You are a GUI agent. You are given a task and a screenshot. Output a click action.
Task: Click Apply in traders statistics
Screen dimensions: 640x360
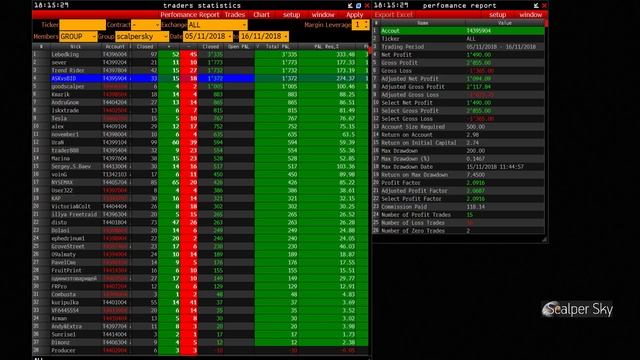click(355, 15)
